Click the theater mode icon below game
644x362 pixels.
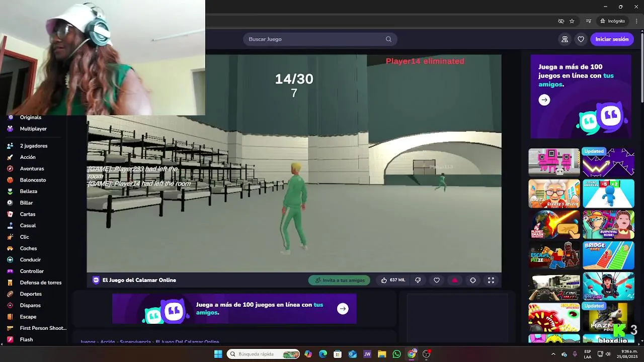click(x=473, y=280)
